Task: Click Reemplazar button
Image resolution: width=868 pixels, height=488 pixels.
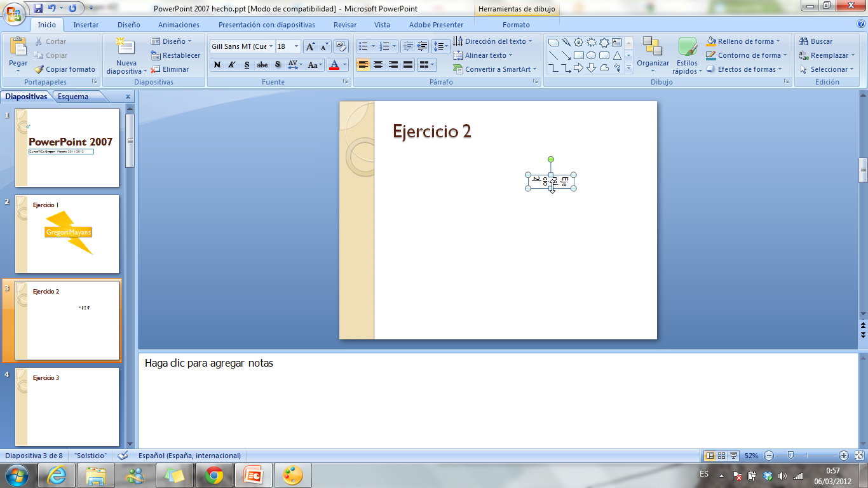Action: pos(827,55)
